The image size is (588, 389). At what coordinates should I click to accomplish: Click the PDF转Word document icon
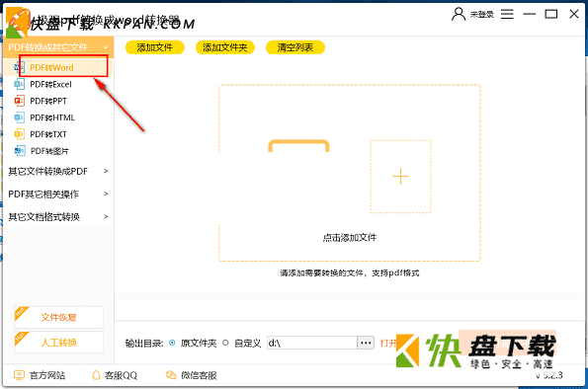tap(19, 68)
